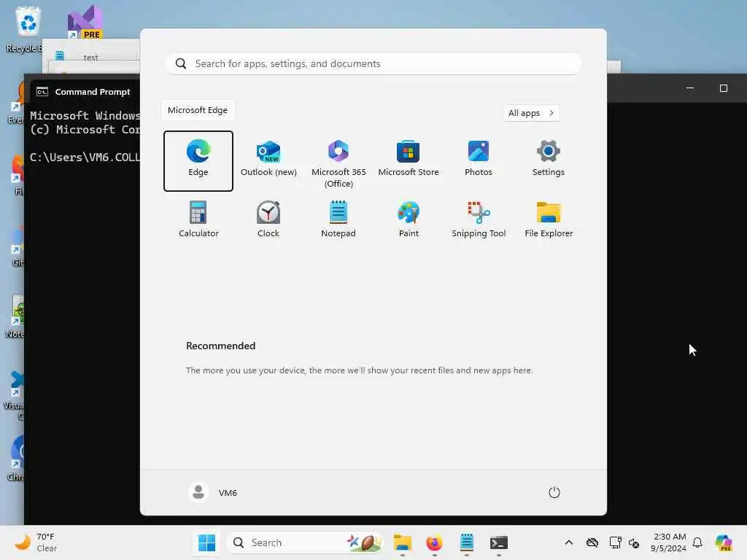Click the power button in Start menu
Image resolution: width=747 pixels, height=560 pixels.
pyautogui.click(x=554, y=492)
